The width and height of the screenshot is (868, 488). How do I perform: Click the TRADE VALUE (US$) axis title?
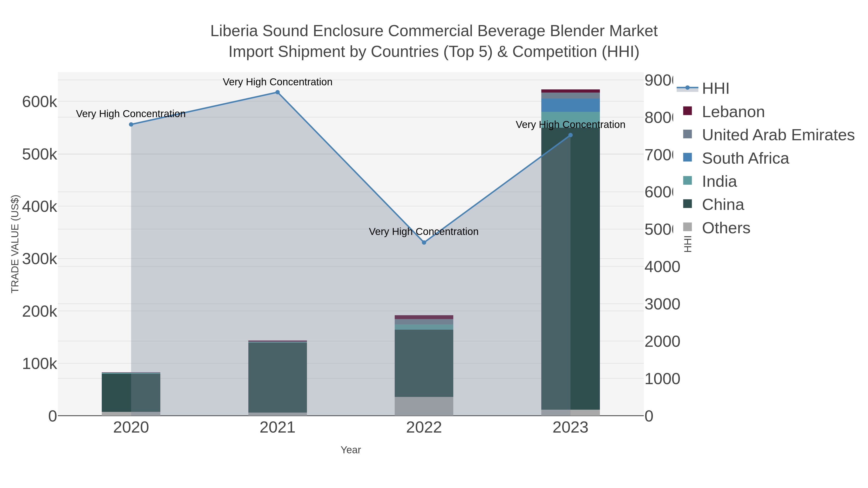pos(15,244)
